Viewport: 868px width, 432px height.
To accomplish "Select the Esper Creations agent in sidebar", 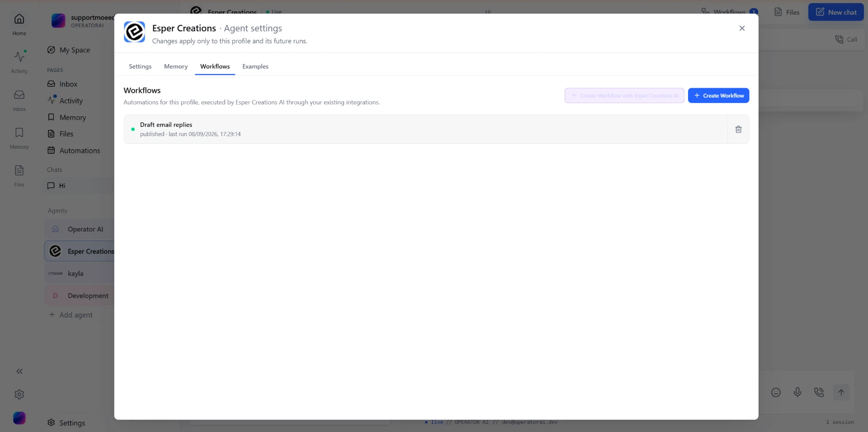I will click(79, 251).
